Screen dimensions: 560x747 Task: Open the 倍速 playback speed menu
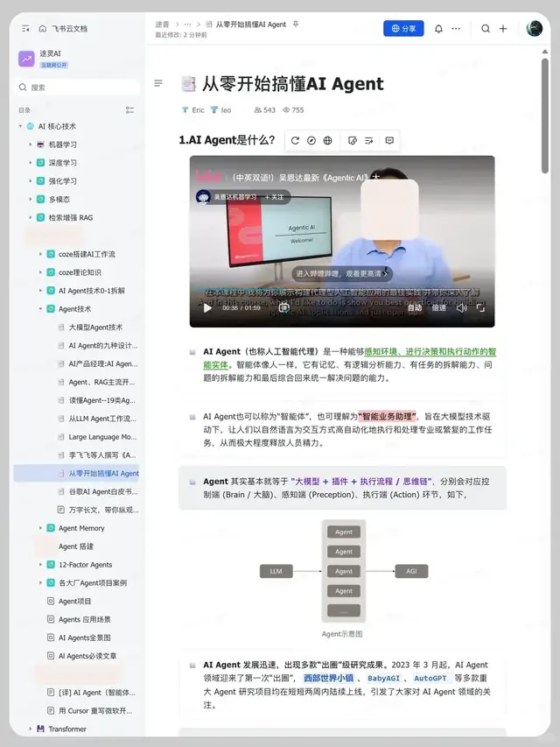438,307
